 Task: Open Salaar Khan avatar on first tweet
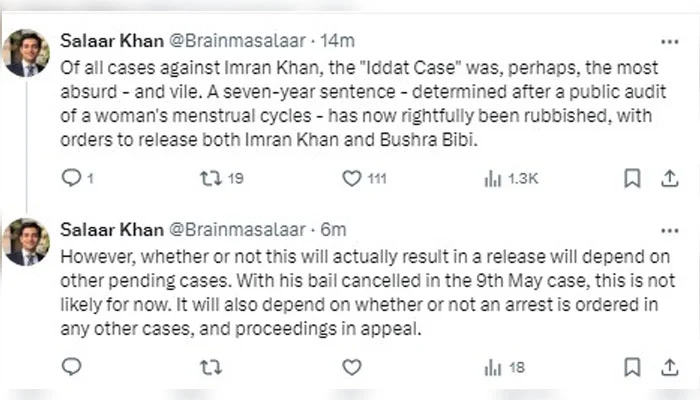coord(27,53)
